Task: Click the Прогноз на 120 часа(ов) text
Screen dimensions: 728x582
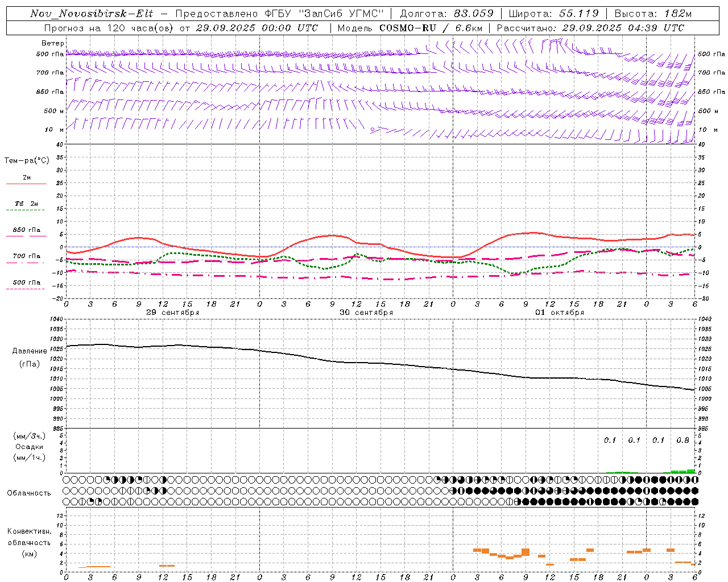Action: [x=109, y=28]
